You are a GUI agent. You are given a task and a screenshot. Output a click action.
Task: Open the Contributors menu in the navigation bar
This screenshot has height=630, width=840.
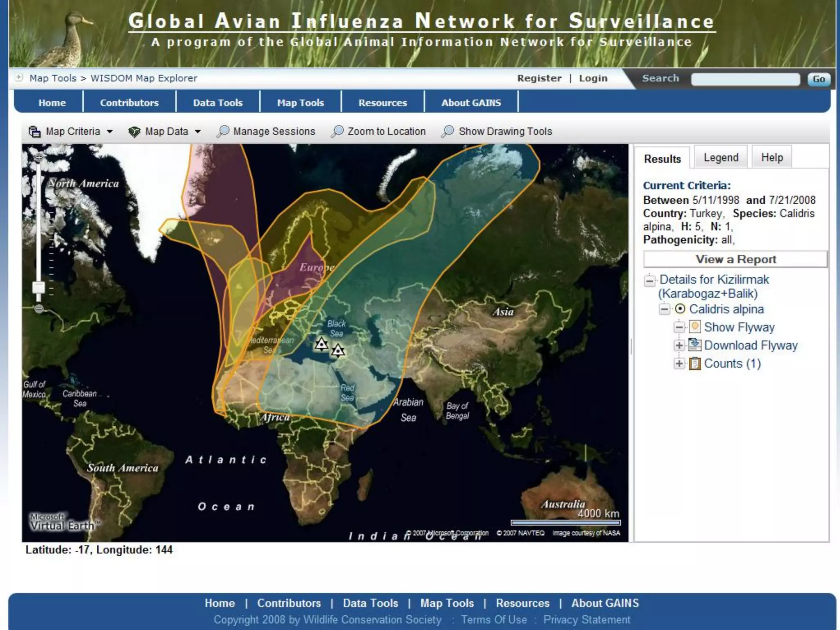pyautogui.click(x=129, y=103)
